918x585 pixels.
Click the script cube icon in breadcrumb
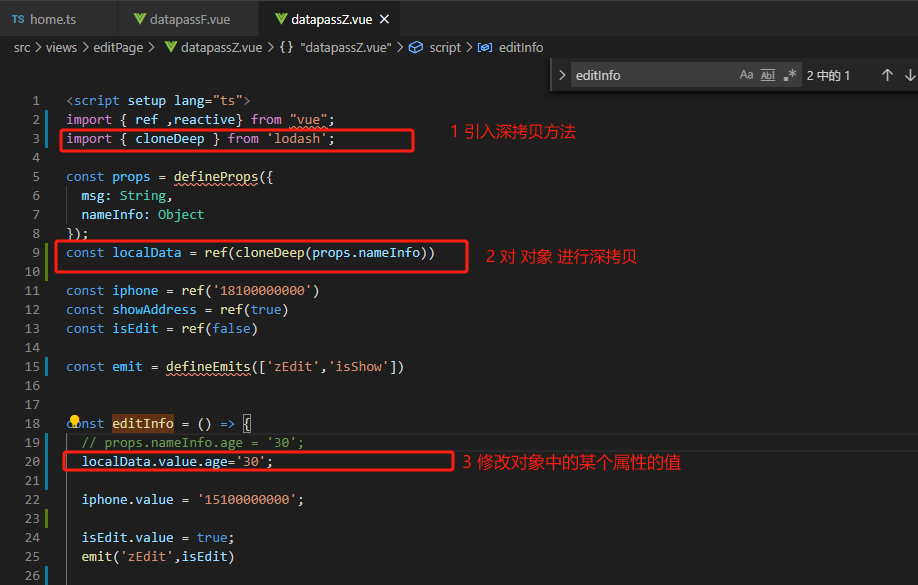pyautogui.click(x=416, y=47)
